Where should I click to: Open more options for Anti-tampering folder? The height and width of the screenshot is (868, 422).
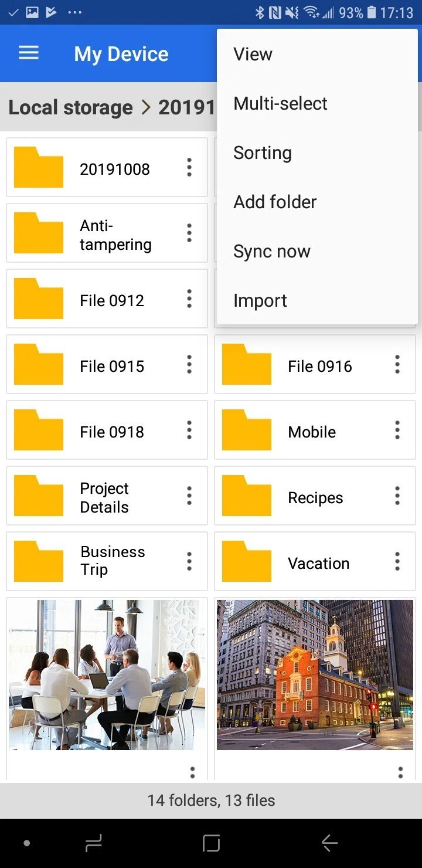pos(189,233)
